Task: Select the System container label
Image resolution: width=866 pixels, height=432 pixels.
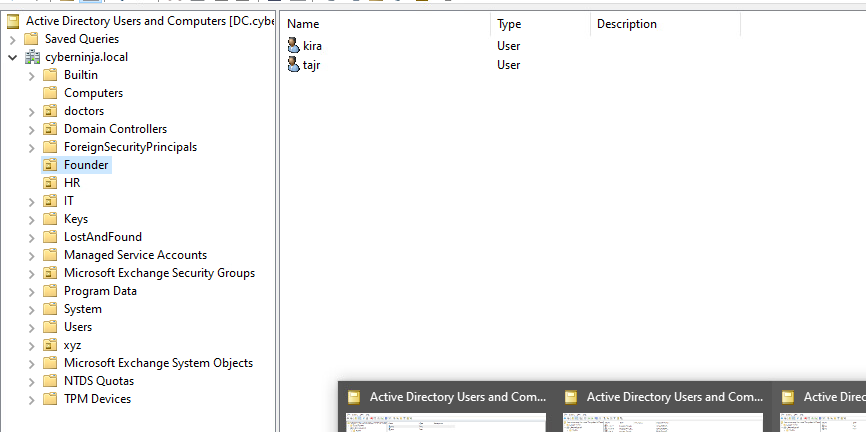Action: coord(83,309)
